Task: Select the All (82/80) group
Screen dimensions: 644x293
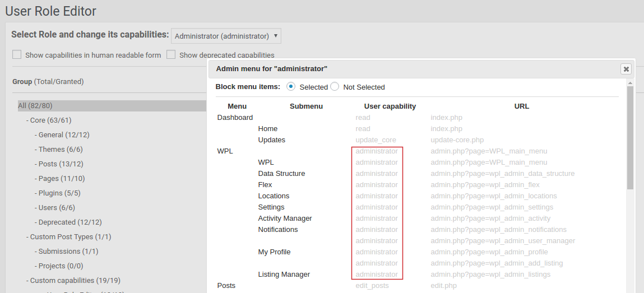Action: pyautogui.click(x=112, y=106)
